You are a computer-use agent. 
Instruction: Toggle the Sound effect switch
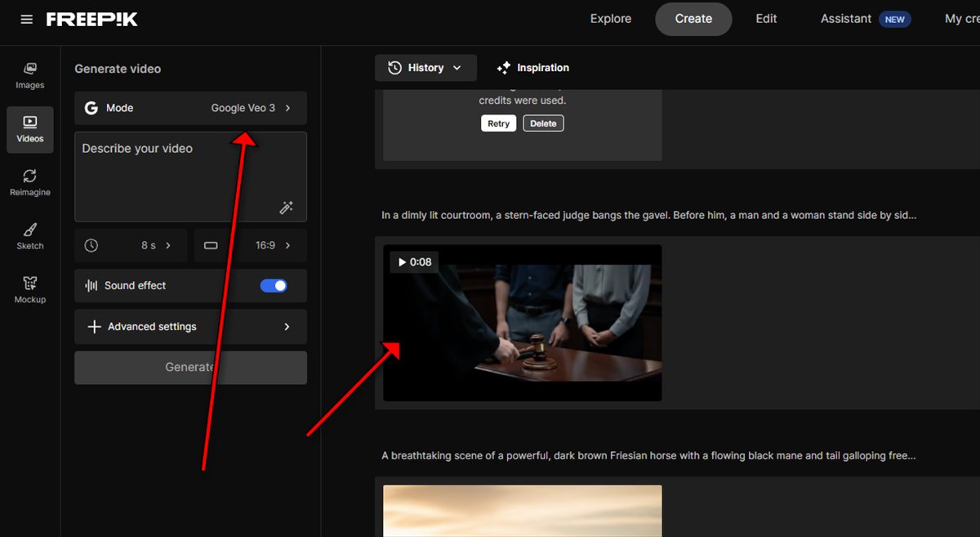(x=274, y=285)
